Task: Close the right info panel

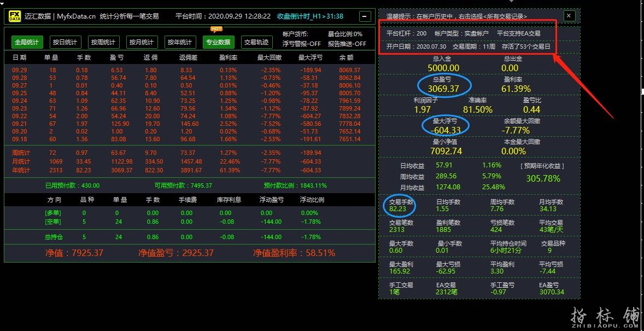Action: (x=569, y=16)
